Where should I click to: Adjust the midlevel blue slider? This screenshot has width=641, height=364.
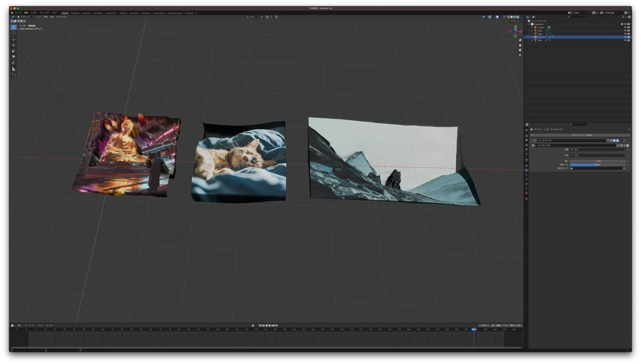(598, 164)
